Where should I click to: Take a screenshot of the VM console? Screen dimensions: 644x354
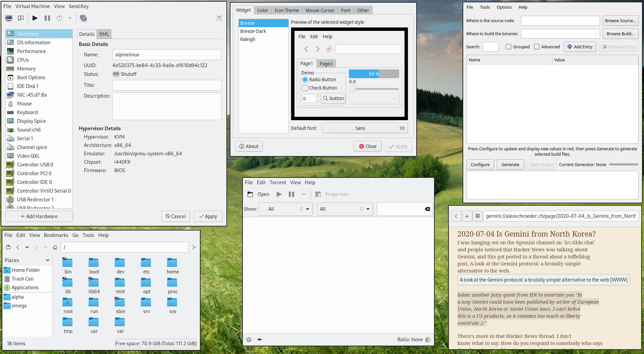point(83,18)
